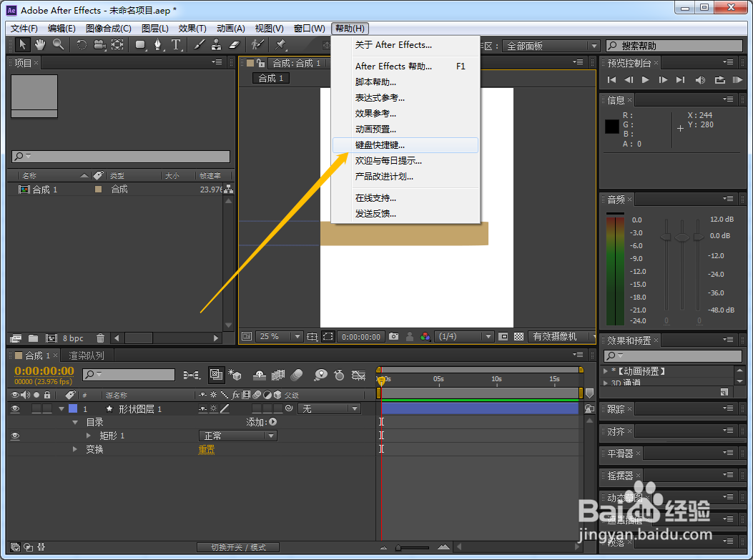Image resolution: width=753 pixels, height=560 pixels.
Task: Expand 动画预置 in effects panel
Action: [606, 370]
